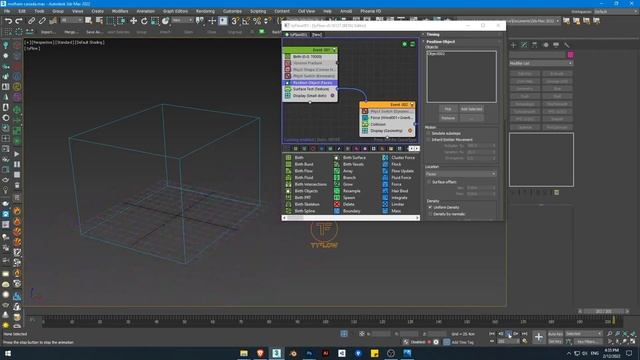Open the Location Faces dropdown
This screenshot has width=640, height=360.
[x=460, y=174]
